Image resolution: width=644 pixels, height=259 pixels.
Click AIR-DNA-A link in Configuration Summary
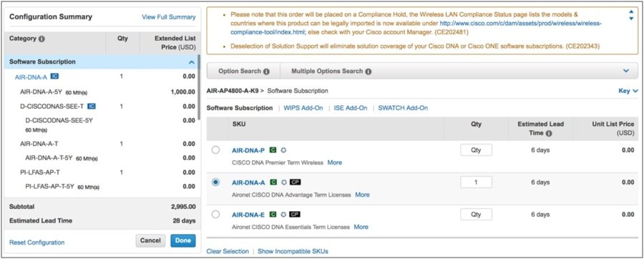pyautogui.click(x=31, y=77)
